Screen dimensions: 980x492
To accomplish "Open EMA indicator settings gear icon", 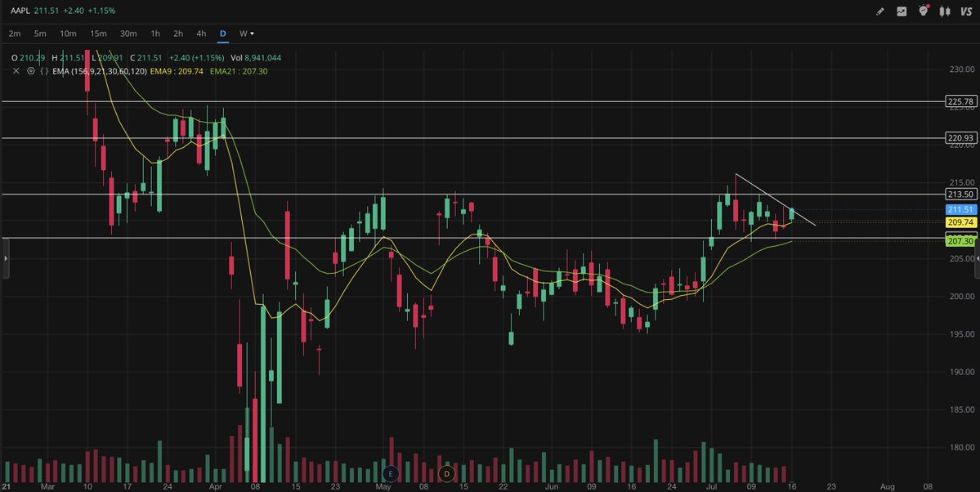I will 30,71.
